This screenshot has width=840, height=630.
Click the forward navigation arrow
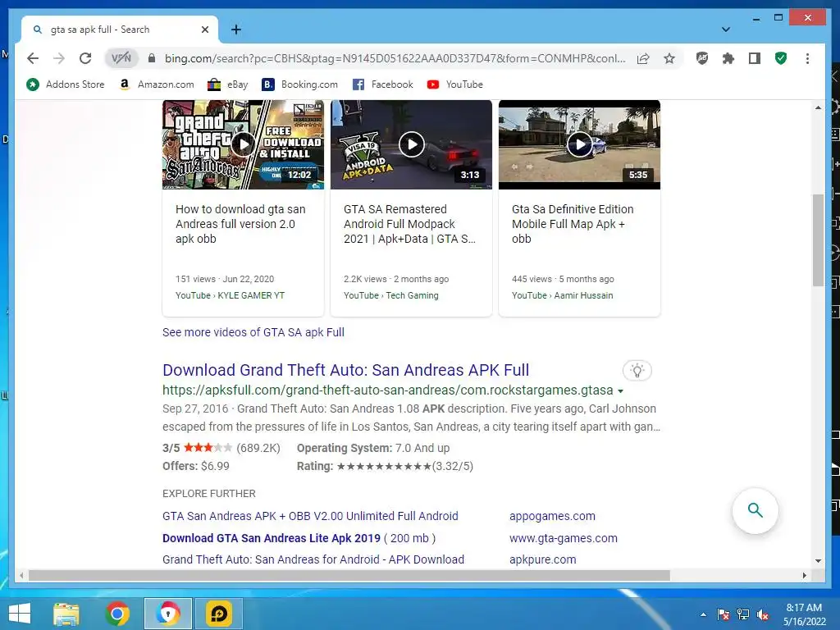(x=59, y=58)
